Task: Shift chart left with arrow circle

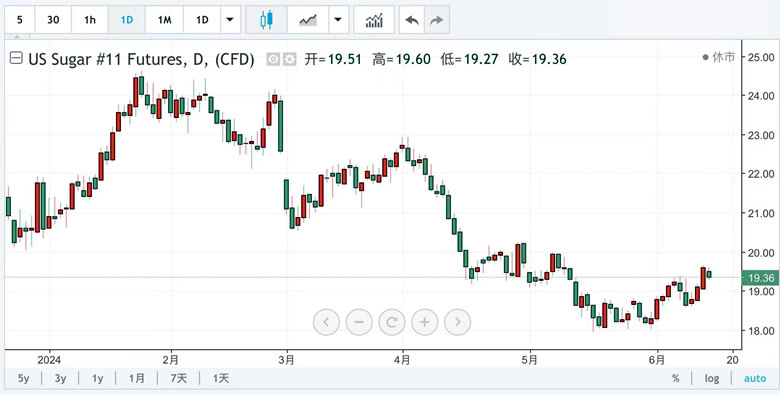Action: tap(326, 322)
